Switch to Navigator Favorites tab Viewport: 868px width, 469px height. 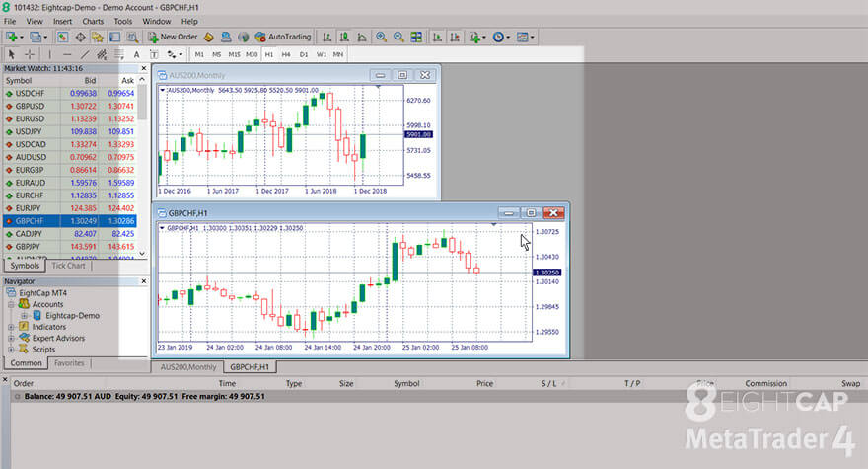point(69,363)
